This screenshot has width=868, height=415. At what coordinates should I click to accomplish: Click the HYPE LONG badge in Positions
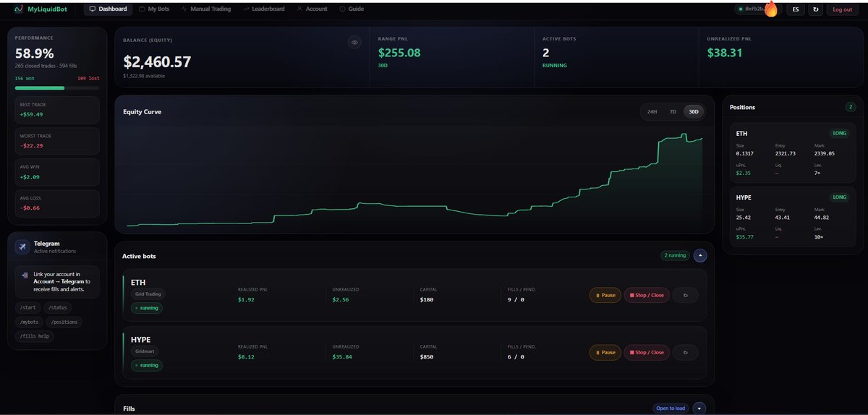[839, 197]
